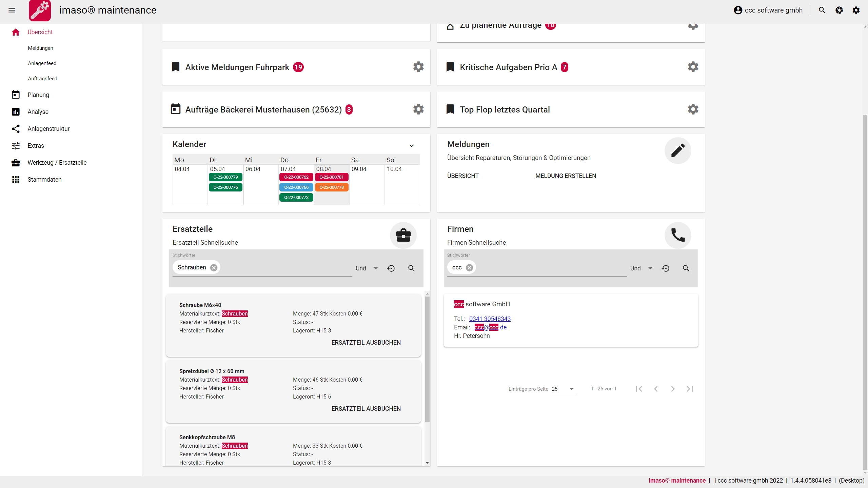Open calendar order O-22-000766
Image resolution: width=868 pixels, height=488 pixels.
pyautogui.click(x=296, y=187)
